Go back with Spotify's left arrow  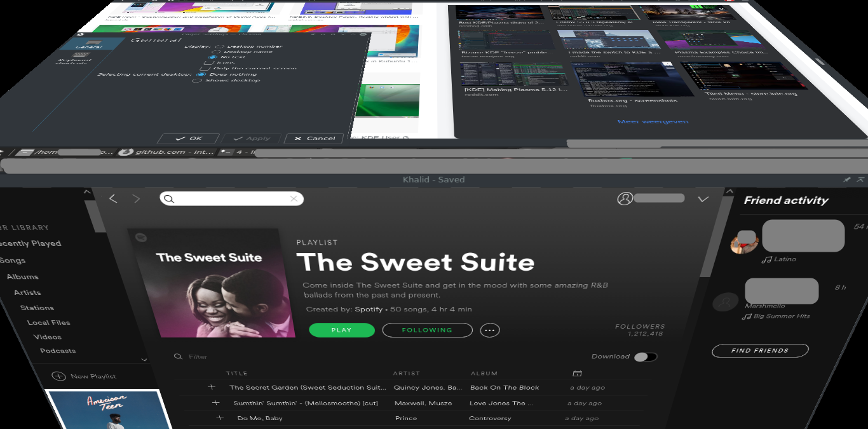[x=113, y=199]
